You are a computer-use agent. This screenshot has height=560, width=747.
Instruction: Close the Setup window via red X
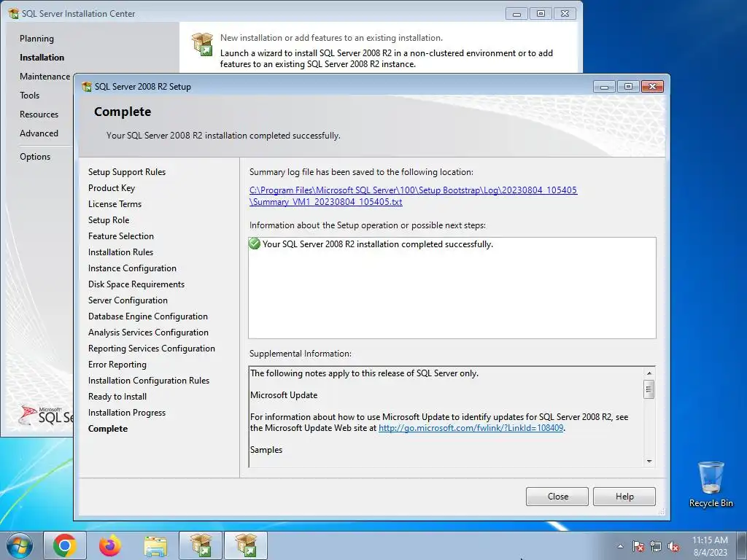(652, 86)
